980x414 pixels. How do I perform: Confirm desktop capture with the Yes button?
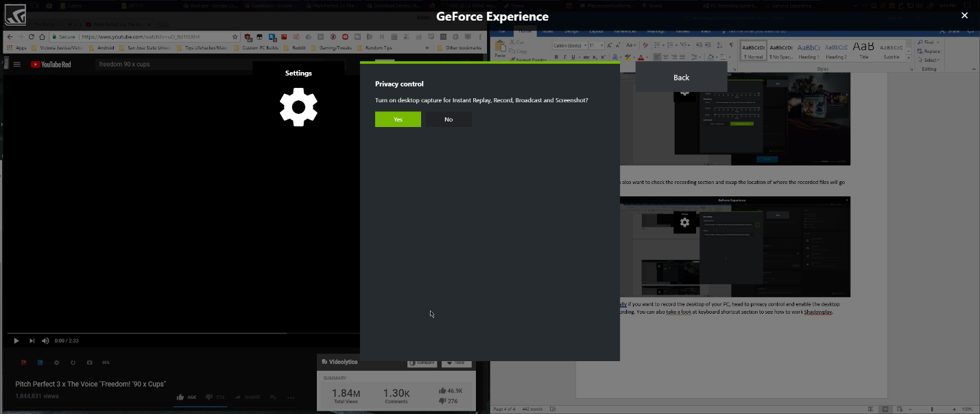(x=398, y=119)
